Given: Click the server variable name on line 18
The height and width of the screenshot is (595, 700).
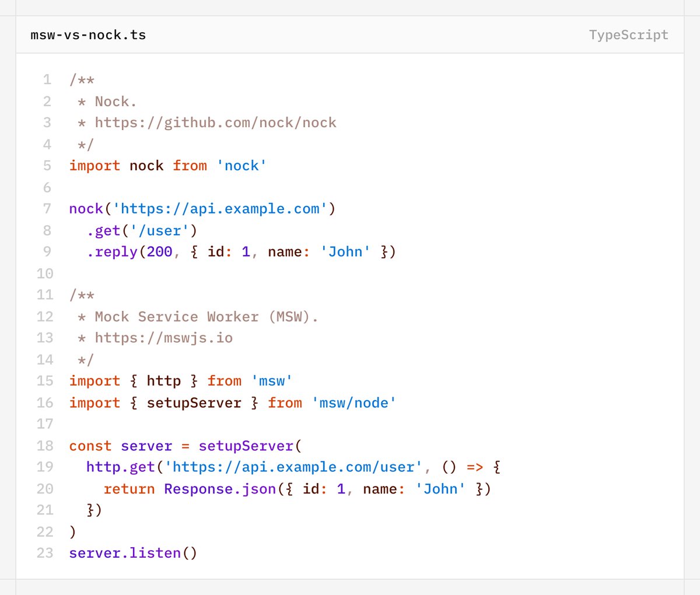Looking at the screenshot, I should [x=146, y=446].
